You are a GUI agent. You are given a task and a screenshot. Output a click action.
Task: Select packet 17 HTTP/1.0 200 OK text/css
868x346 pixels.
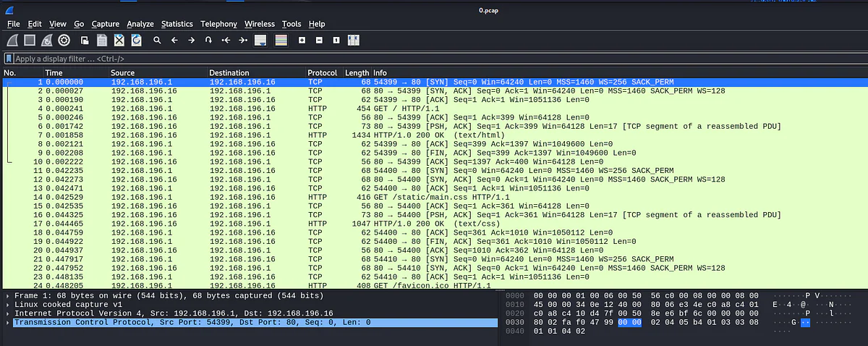pyautogui.click(x=434, y=224)
